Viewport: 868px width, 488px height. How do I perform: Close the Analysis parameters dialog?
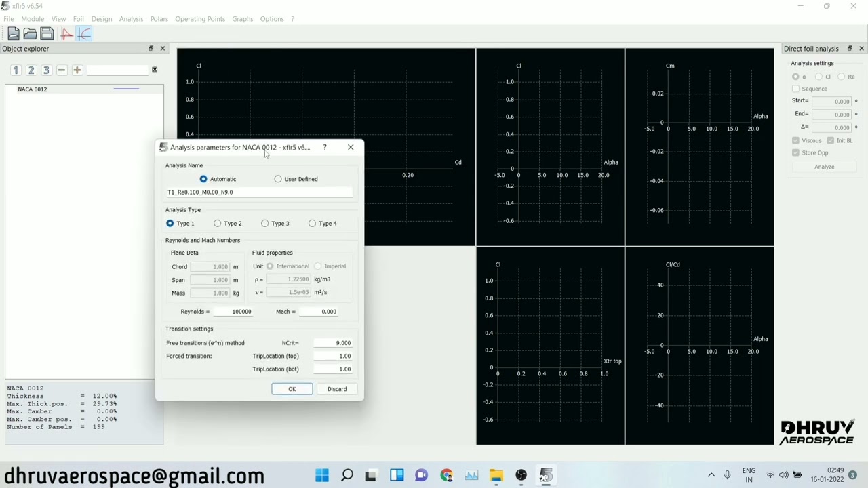[351, 147]
